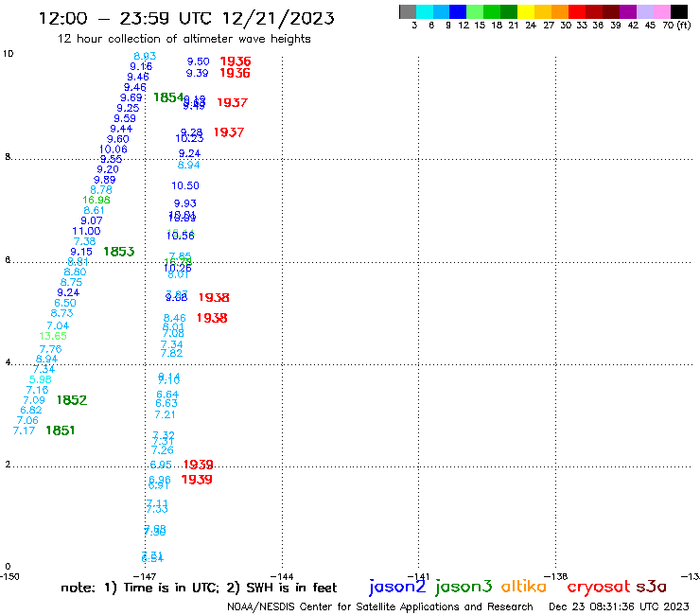Click the 'altika' satellite label
Screen dimensions: 700x615
click(x=524, y=586)
